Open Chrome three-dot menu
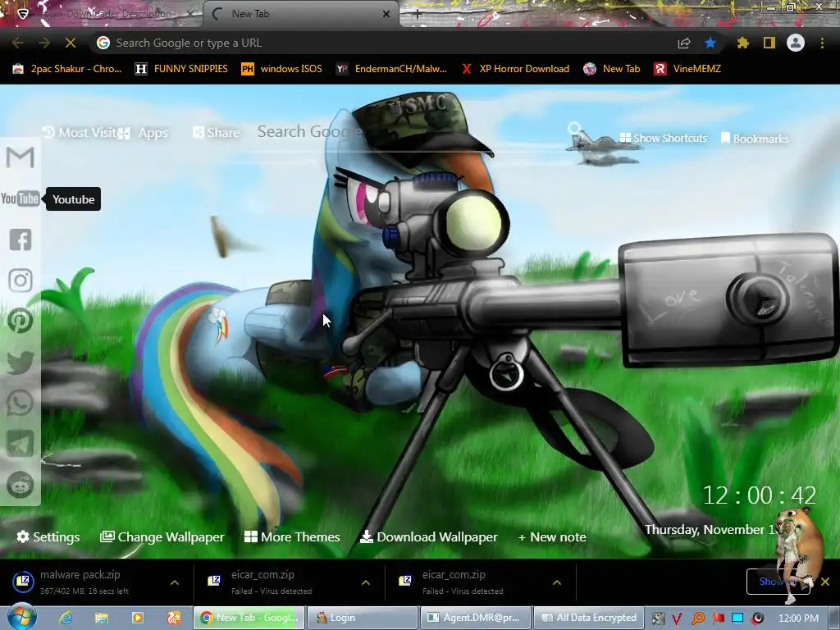Viewport: 840px width, 630px height. pos(822,43)
